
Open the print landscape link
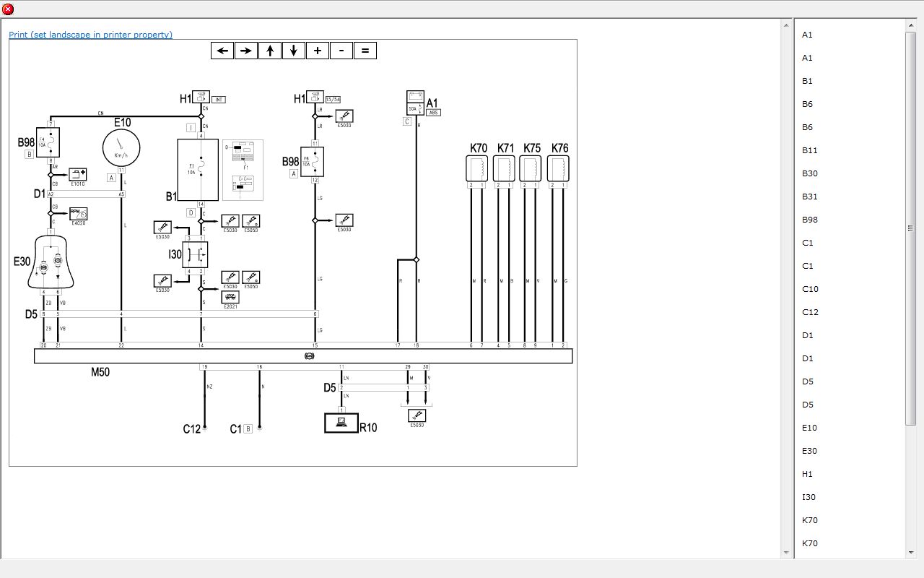pyautogui.click(x=90, y=35)
